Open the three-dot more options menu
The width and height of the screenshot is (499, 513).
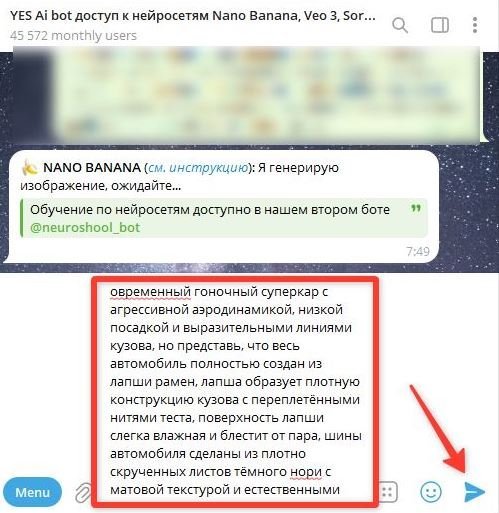coord(475,25)
